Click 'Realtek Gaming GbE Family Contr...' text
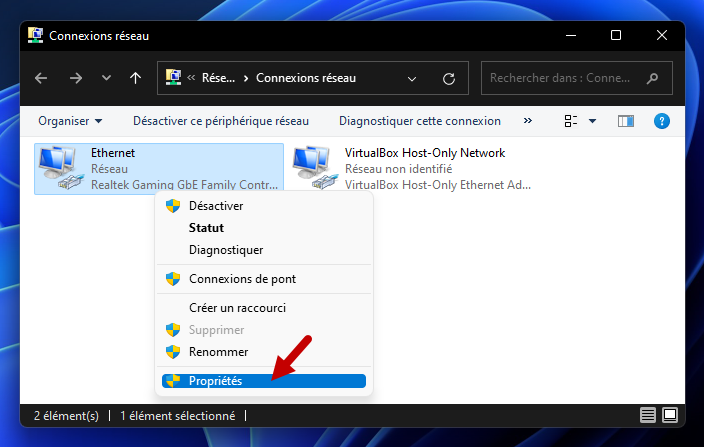The height and width of the screenshot is (447, 704). click(x=184, y=184)
